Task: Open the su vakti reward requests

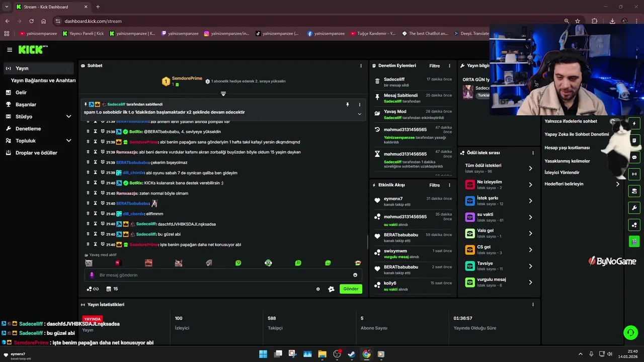Action: [x=499, y=217]
